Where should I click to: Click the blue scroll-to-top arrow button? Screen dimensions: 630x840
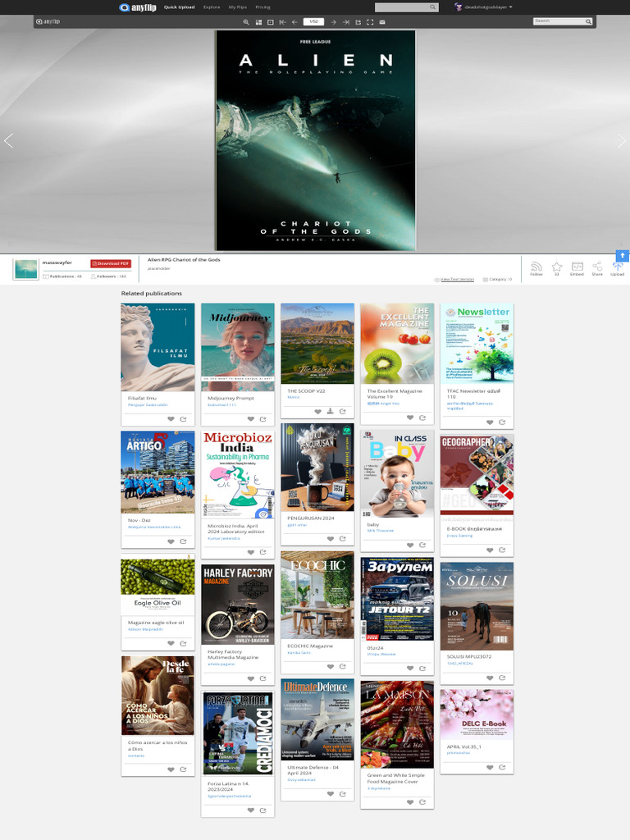(x=622, y=256)
